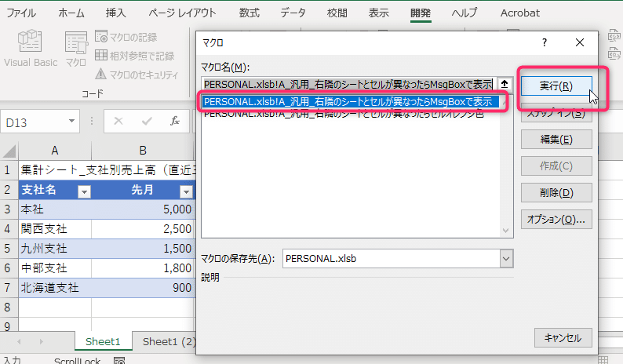Viewport: 623px width, 364px height.
Task: Click the formula bar enter checkmark icon
Action: point(147,121)
